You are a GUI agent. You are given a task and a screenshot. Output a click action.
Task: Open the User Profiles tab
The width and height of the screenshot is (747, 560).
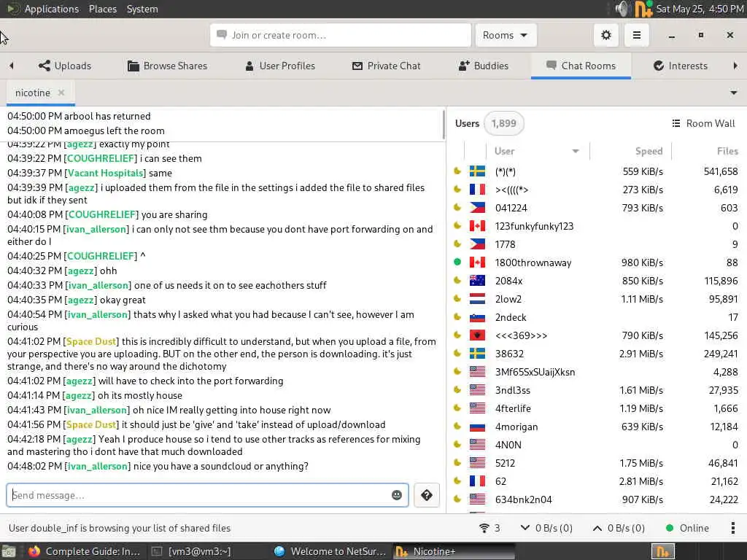pyautogui.click(x=279, y=66)
